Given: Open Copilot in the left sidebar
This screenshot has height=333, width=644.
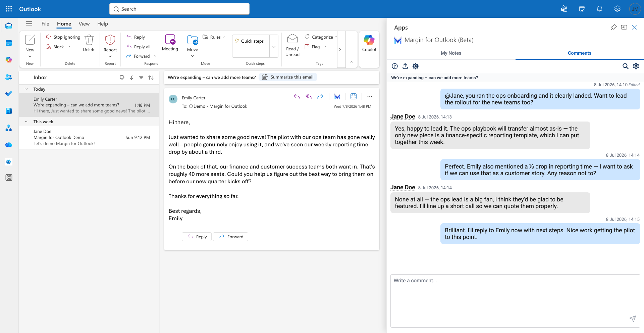Looking at the screenshot, I should [9, 60].
